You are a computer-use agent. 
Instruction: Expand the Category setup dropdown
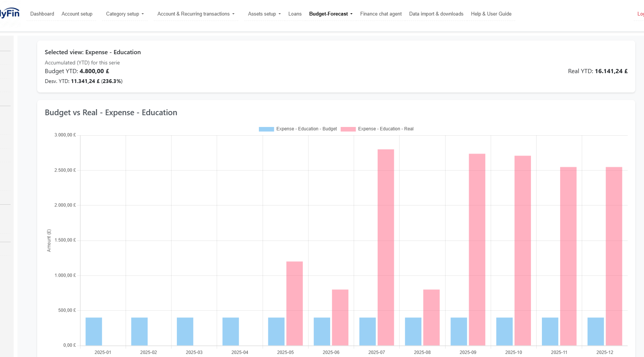coord(125,14)
